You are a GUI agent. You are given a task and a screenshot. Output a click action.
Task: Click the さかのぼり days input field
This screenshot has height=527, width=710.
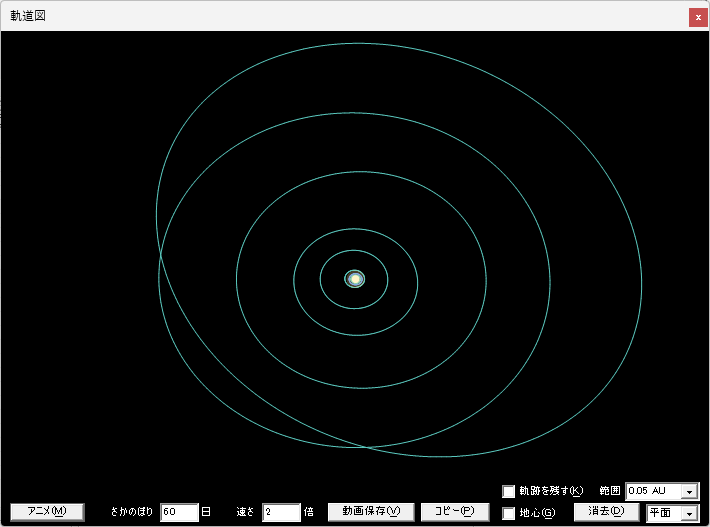click(x=179, y=512)
